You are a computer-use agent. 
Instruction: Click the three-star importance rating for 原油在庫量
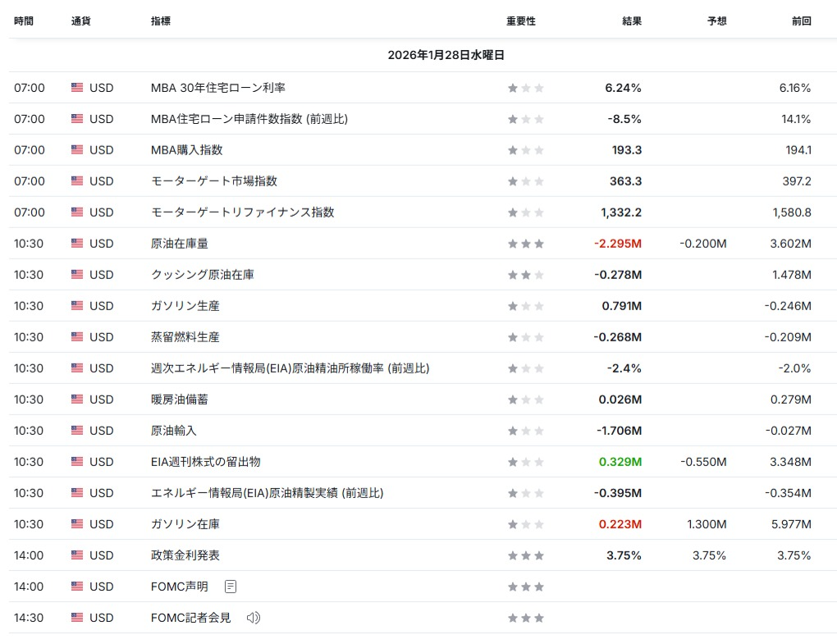tap(525, 244)
